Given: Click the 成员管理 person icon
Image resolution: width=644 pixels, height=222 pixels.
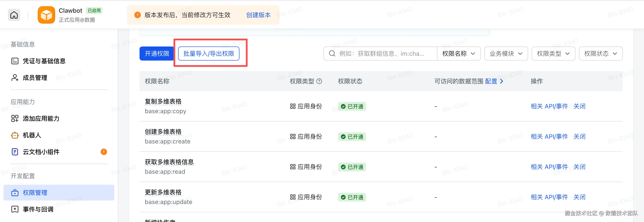Looking at the screenshot, I should [15, 78].
